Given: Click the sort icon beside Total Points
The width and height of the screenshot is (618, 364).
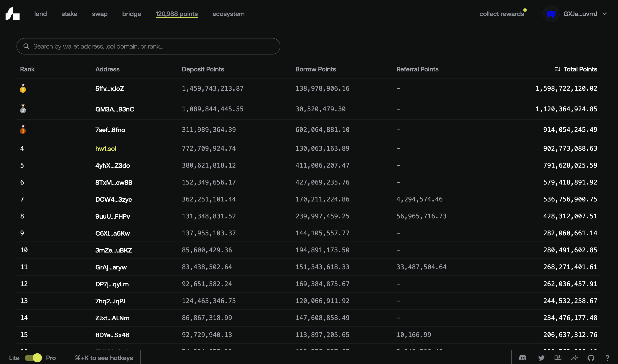Looking at the screenshot, I should pyautogui.click(x=557, y=69).
